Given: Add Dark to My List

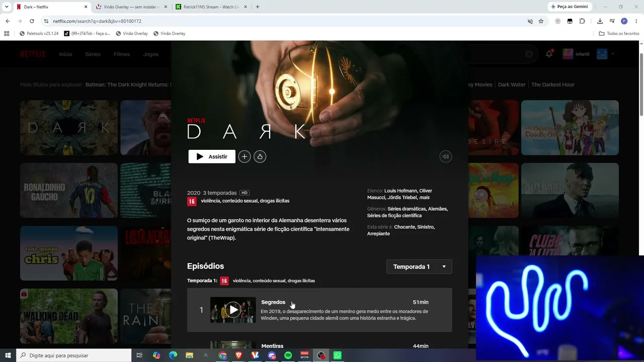Looking at the screenshot, I should 244,156.
